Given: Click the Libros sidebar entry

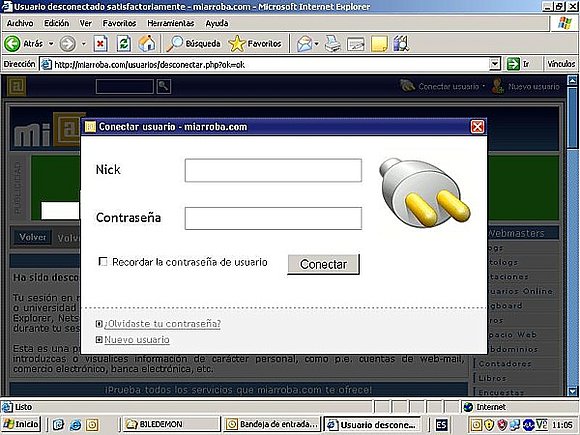Looking at the screenshot, I should click(x=492, y=378).
